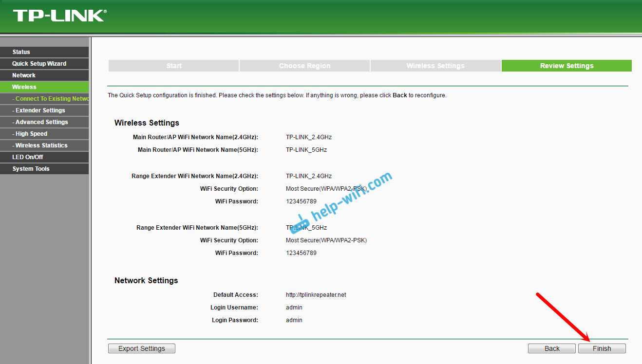The width and height of the screenshot is (642, 364).
Task: Select the Review Settings step tab
Action: (x=566, y=66)
